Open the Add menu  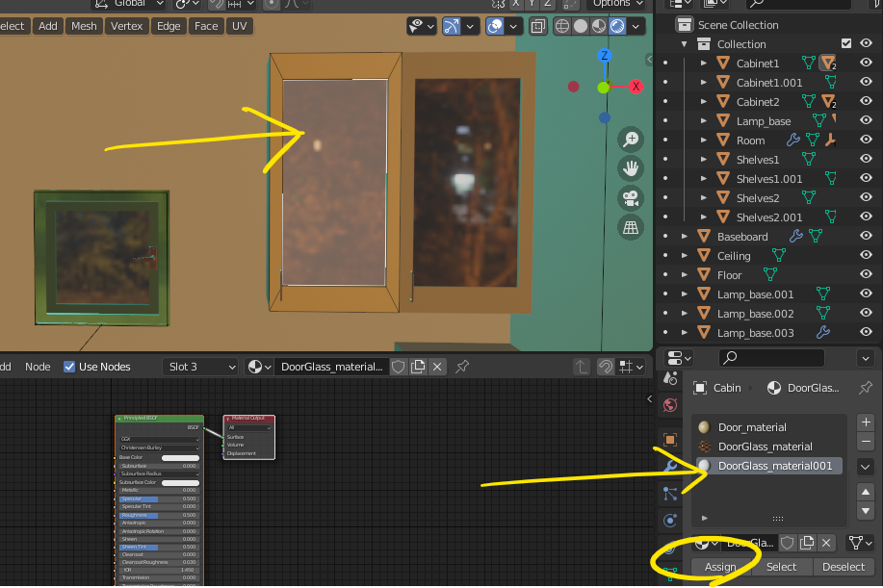[x=48, y=26]
